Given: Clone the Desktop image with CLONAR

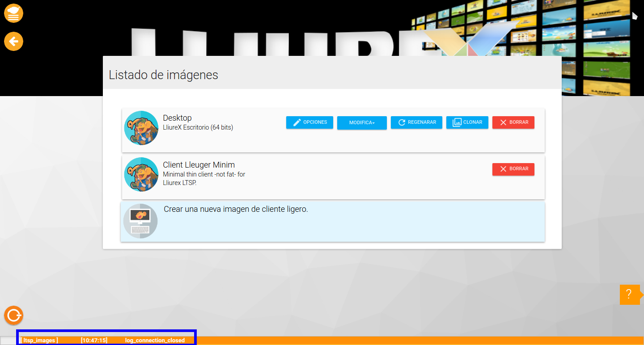Looking at the screenshot, I should (467, 122).
